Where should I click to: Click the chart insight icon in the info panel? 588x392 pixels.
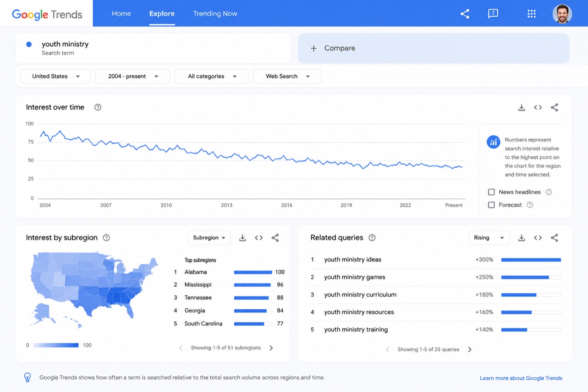coord(493,142)
